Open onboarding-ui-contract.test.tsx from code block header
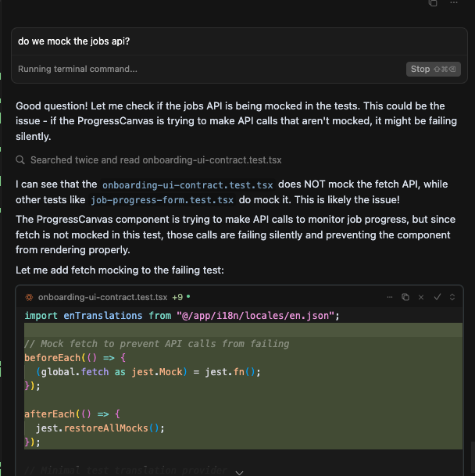Image resolution: width=475 pixels, height=476 pixels. 102,297
